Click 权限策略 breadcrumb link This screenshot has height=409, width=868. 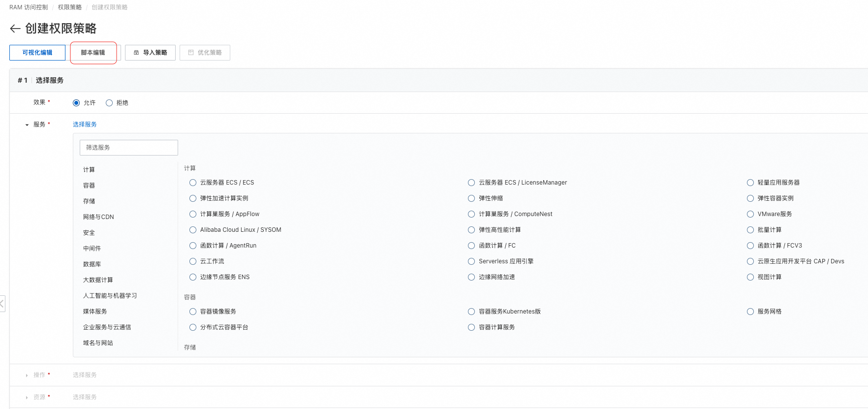pyautogui.click(x=70, y=7)
